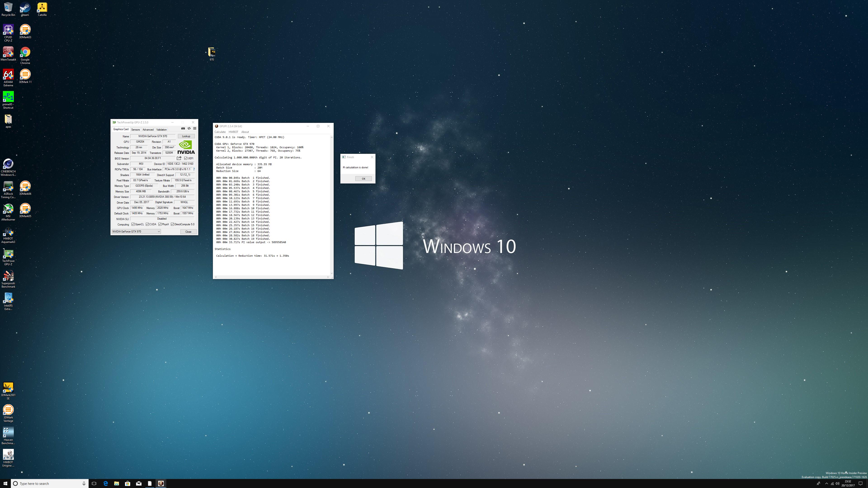Open the About menu in GPUPI
This screenshot has width=868, height=488.
click(x=245, y=132)
